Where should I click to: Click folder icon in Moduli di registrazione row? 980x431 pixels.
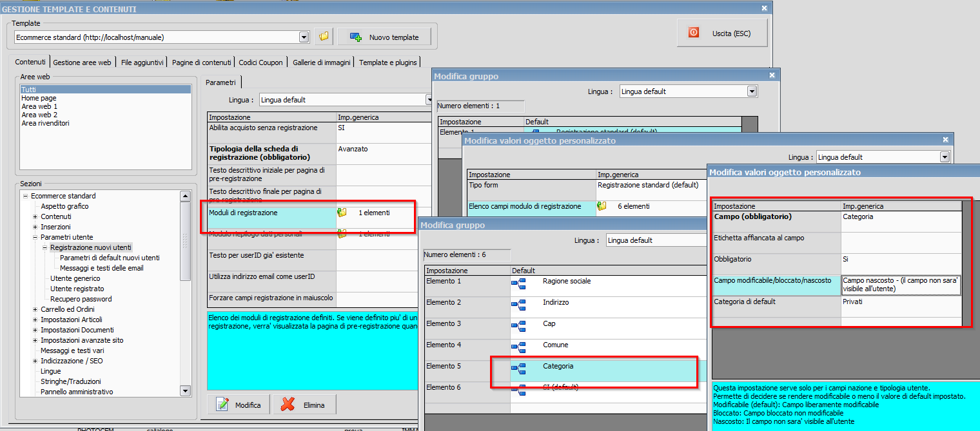[342, 212]
